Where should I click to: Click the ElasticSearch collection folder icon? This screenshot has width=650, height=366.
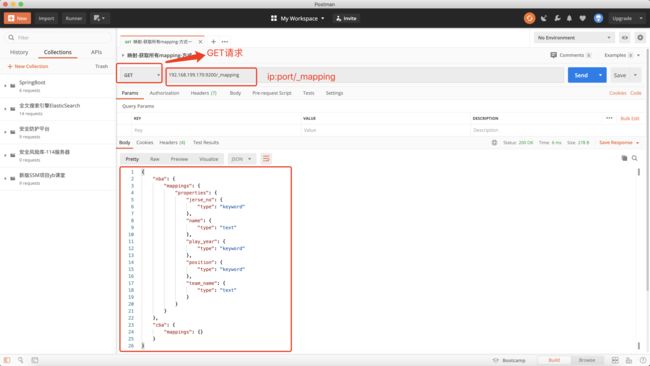pos(13,109)
